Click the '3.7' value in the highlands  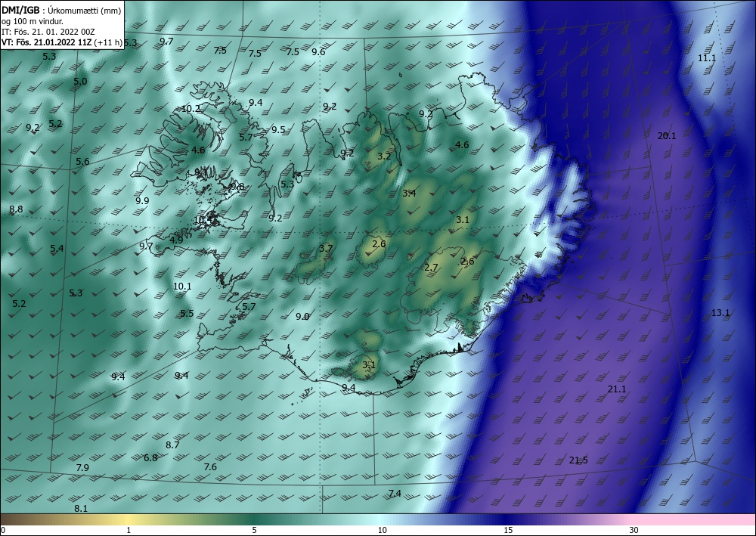click(326, 249)
